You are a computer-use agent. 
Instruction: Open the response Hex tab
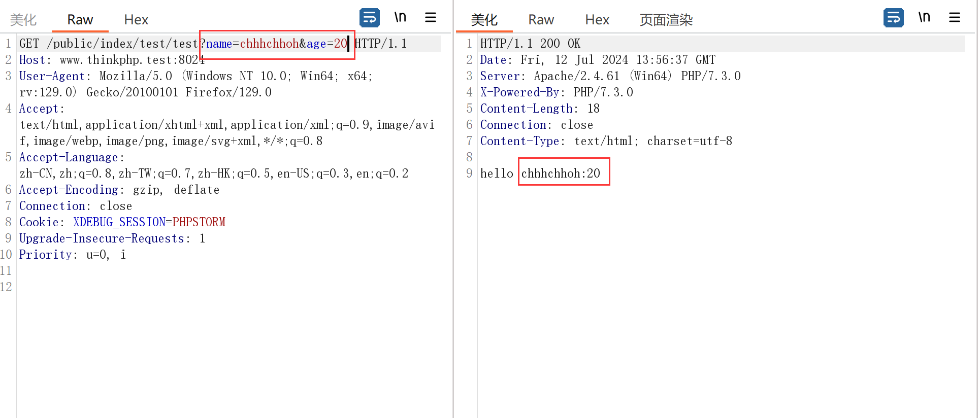pos(597,20)
